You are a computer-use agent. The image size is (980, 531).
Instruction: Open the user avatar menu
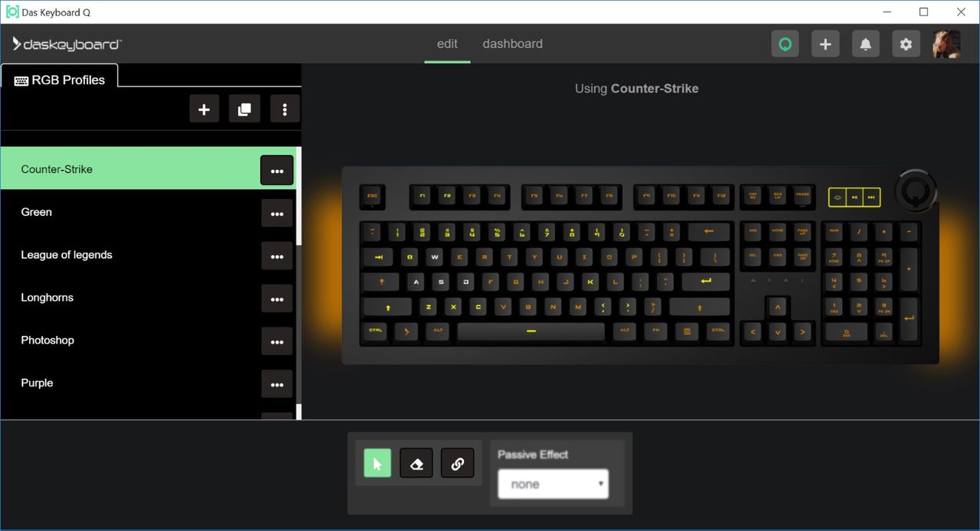(x=946, y=44)
